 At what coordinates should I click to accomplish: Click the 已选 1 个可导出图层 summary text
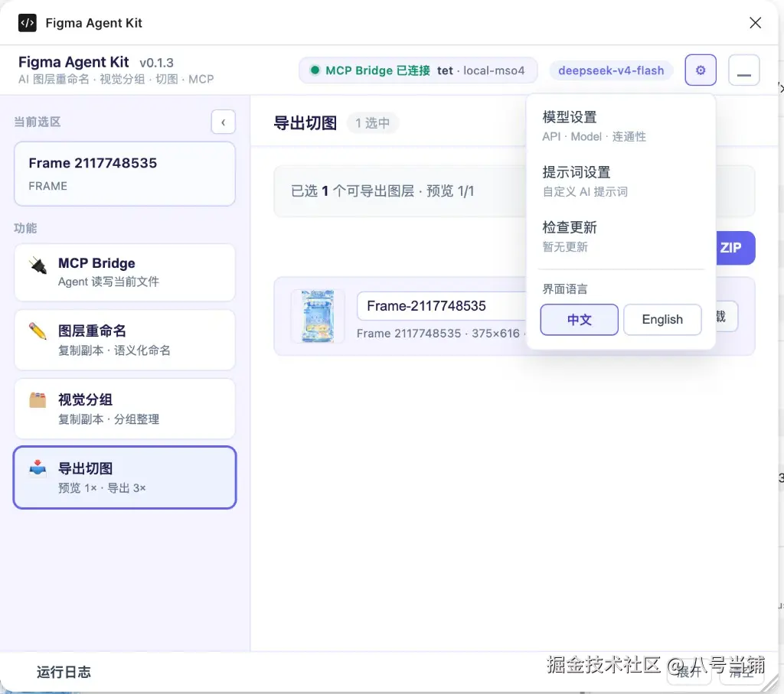383,191
